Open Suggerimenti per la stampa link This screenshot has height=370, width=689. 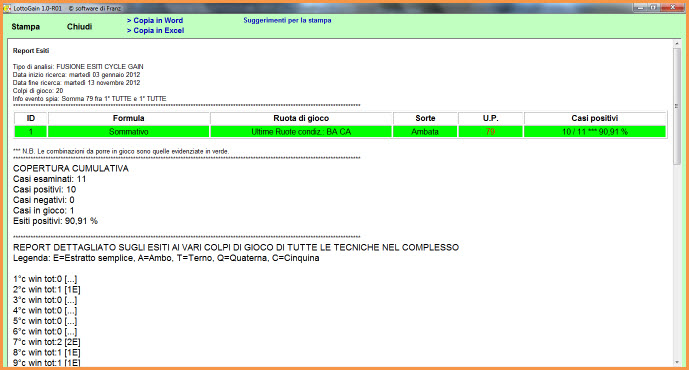click(287, 20)
